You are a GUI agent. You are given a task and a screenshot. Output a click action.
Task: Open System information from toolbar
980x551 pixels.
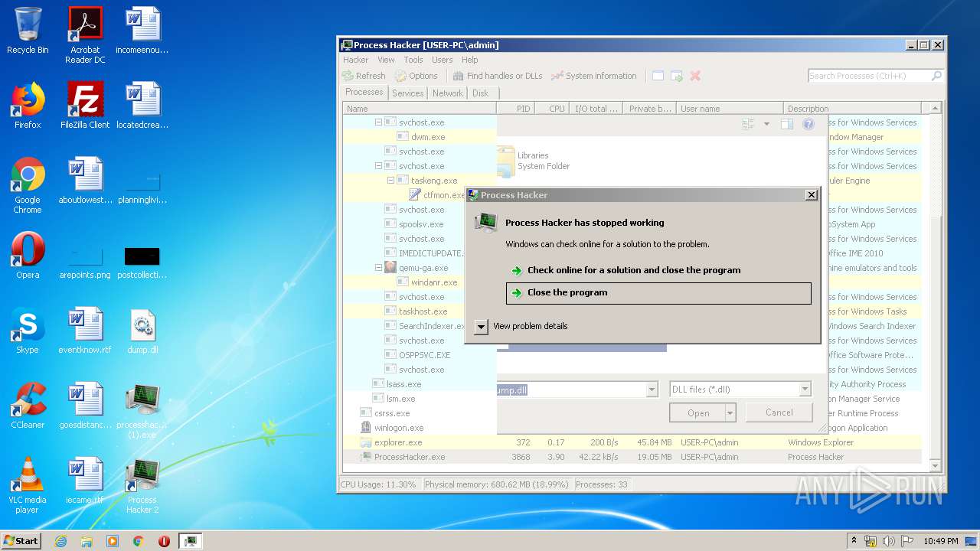(594, 76)
